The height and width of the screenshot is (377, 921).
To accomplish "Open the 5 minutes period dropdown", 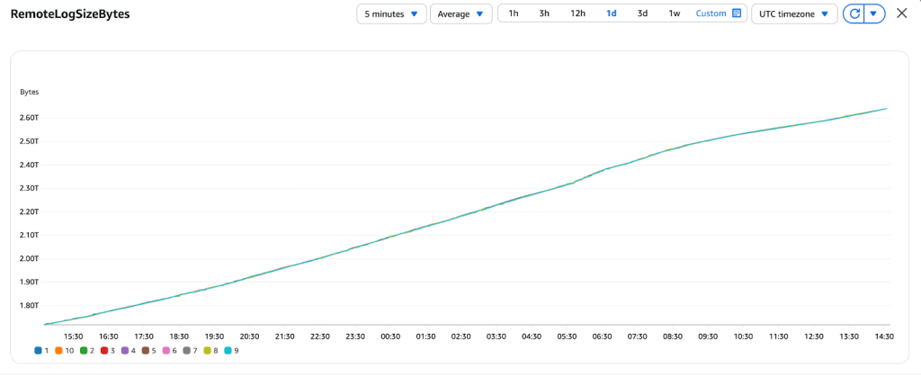I will tap(391, 14).
